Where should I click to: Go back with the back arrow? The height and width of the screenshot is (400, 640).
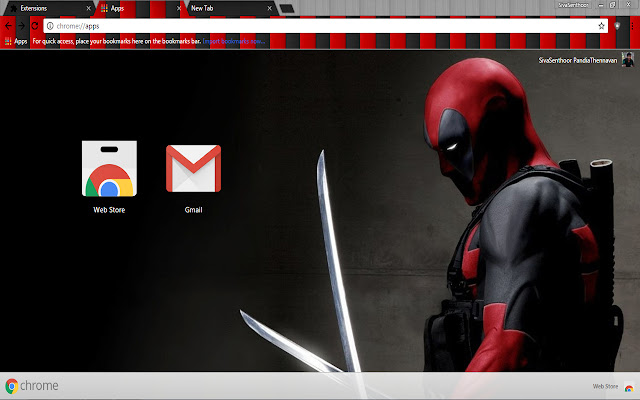(x=8, y=26)
